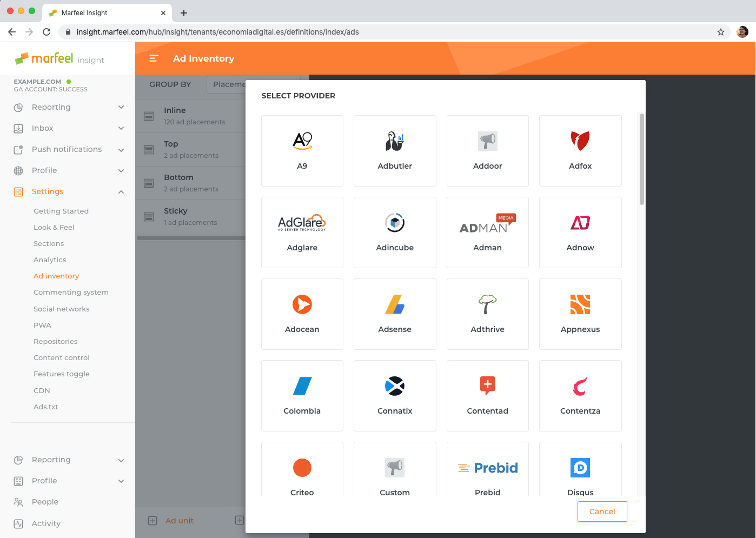This screenshot has width=756, height=538.
Task: Select the Sticky placements row
Action: coord(191,216)
